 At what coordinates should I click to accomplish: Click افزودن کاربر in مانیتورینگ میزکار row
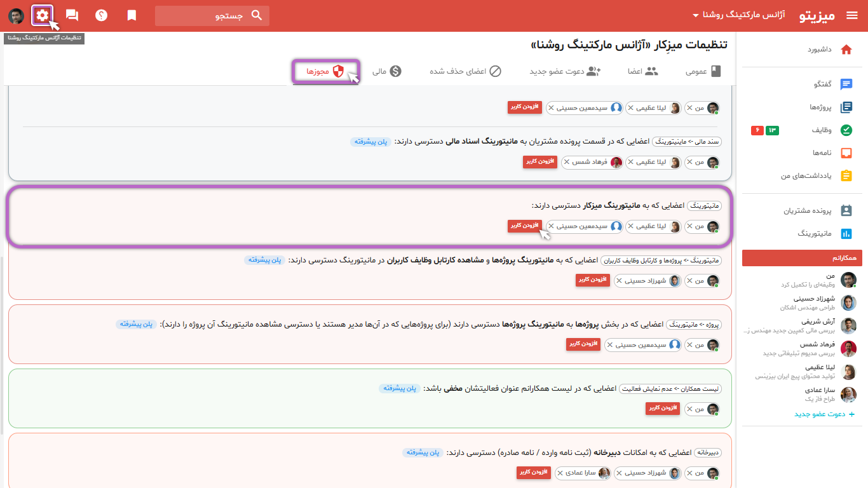pos(524,226)
